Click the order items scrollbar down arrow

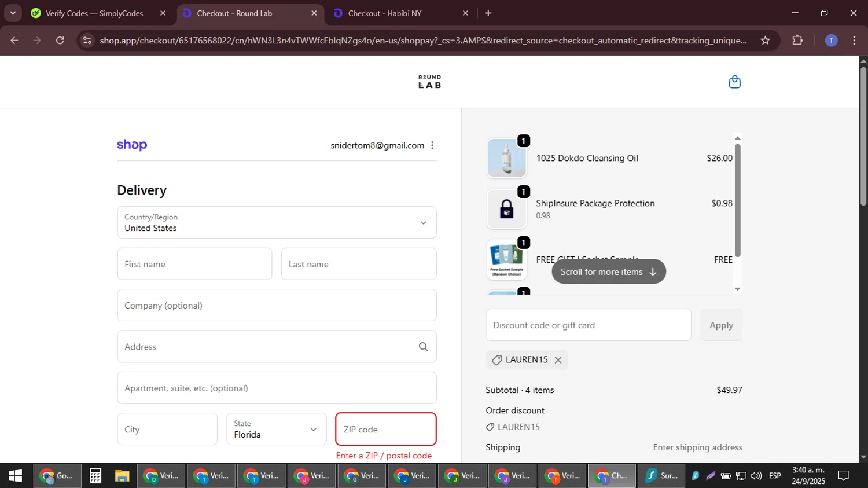point(737,289)
